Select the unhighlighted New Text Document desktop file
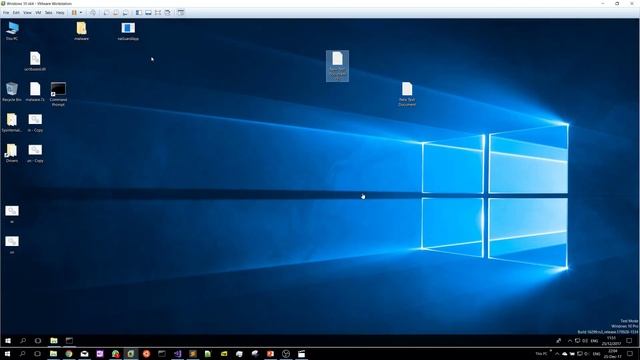This screenshot has width=640, height=360. [x=407, y=94]
